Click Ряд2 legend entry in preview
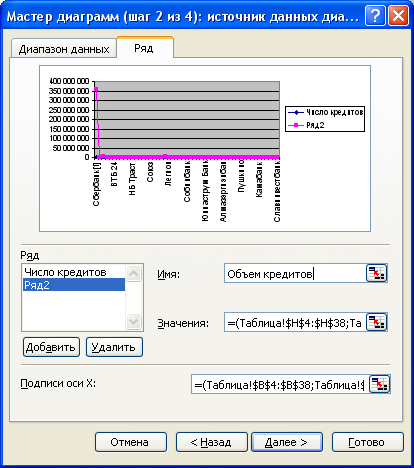 coord(306,125)
